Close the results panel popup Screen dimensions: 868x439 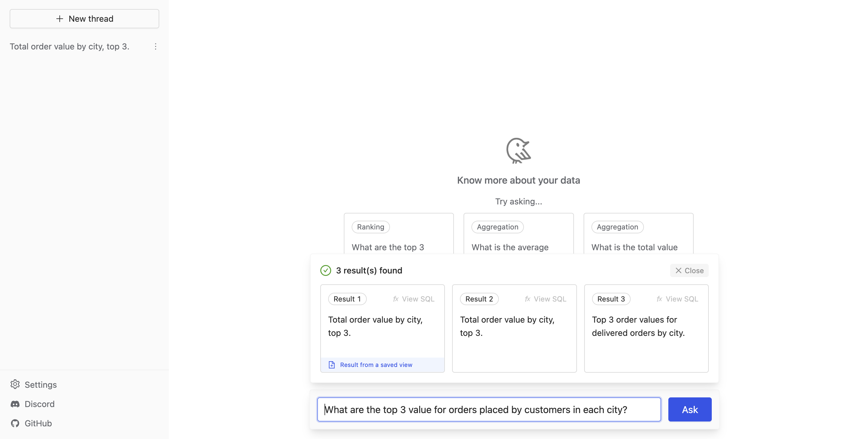689,270
